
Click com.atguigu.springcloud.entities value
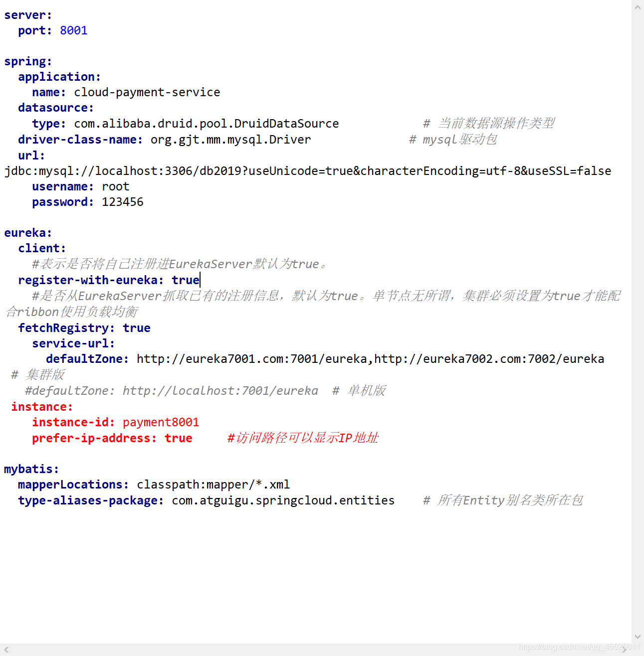pyautogui.click(x=283, y=500)
